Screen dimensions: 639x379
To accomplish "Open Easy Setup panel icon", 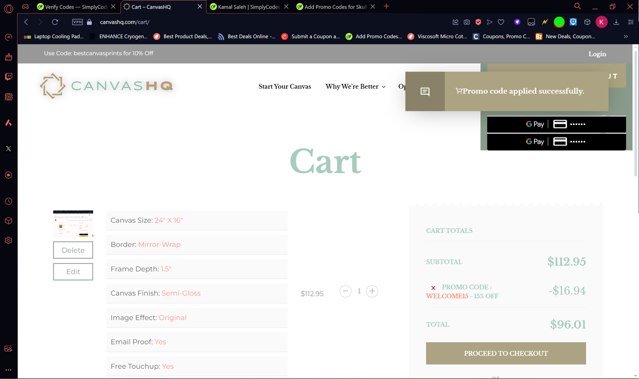I will click(x=630, y=22).
